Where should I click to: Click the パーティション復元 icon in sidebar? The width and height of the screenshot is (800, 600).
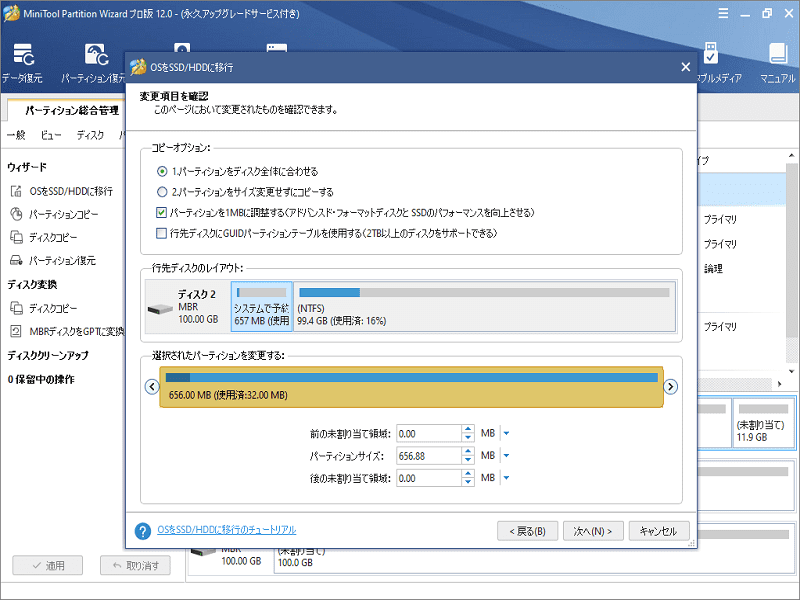[16, 260]
